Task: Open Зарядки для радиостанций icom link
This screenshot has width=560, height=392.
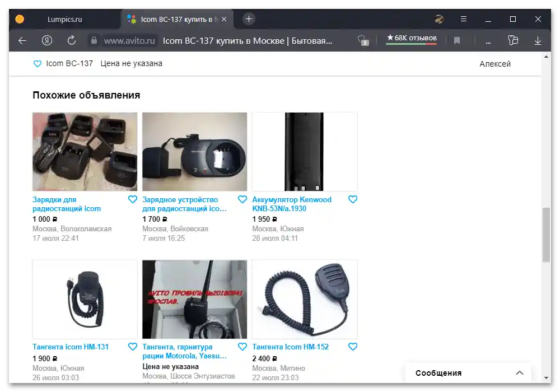Action: pyautogui.click(x=67, y=204)
